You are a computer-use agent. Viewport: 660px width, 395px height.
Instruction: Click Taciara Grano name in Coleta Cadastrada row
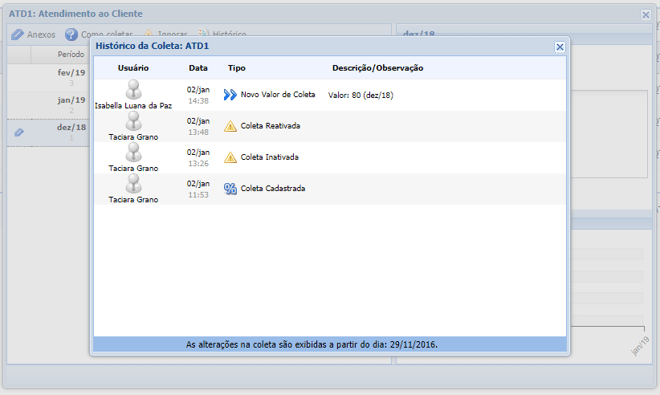(133, 199)
